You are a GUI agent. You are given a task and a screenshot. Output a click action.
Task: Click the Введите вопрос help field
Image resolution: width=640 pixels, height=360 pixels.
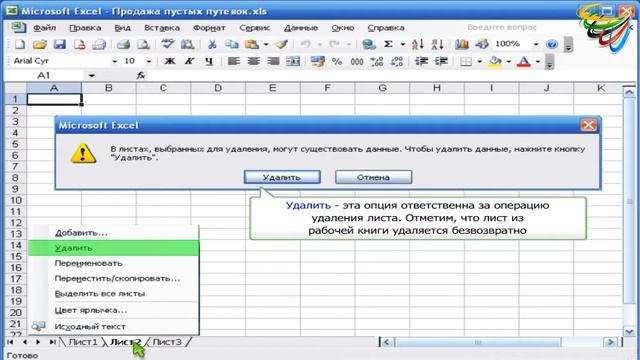point(502,27)
